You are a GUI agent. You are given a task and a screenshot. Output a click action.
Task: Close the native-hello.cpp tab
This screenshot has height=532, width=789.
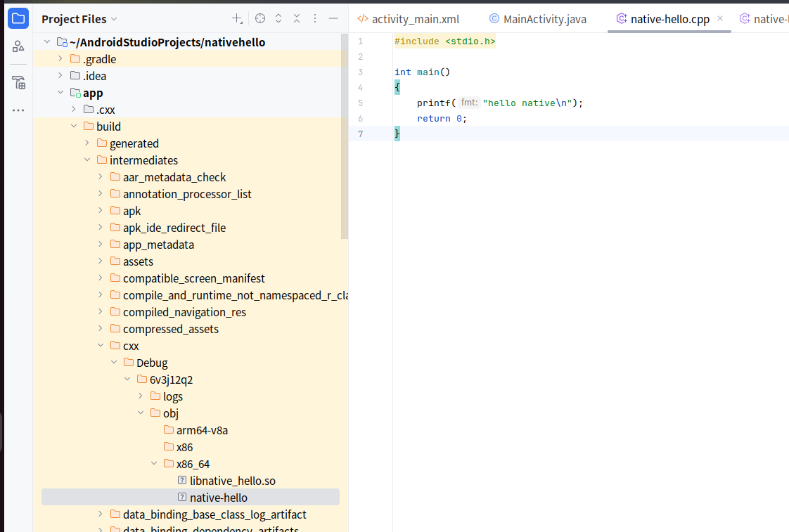(x=720, y=18)
